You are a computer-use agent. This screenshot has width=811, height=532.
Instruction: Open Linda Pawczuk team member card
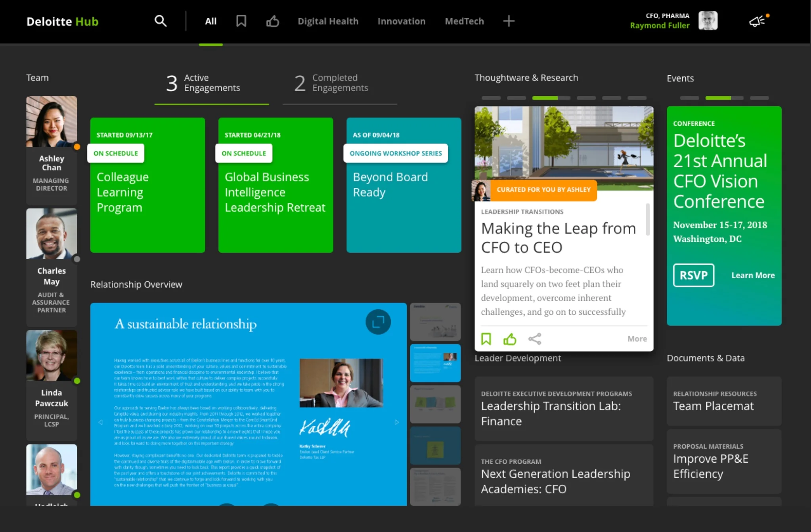click(52, 385)
